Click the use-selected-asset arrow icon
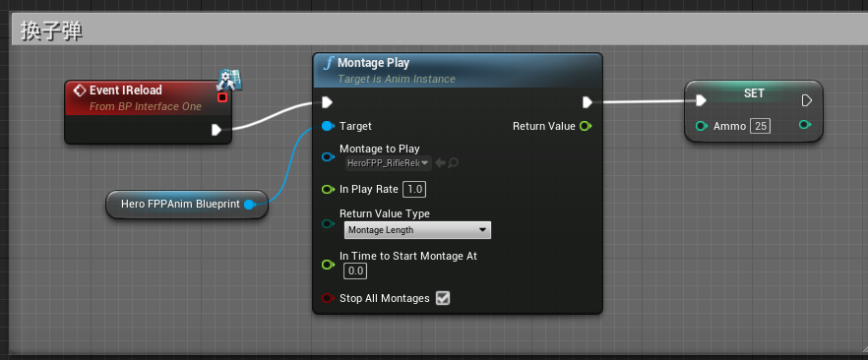 [441, 163]
